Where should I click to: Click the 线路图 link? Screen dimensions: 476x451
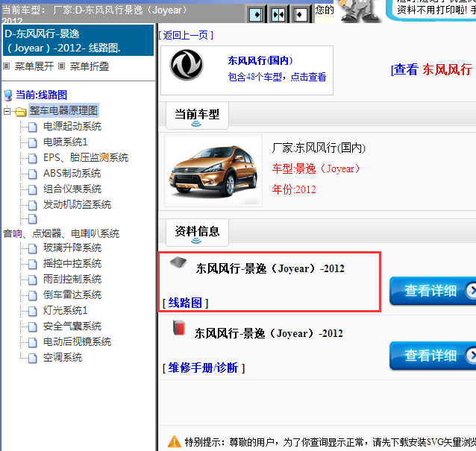click(185, 303)
